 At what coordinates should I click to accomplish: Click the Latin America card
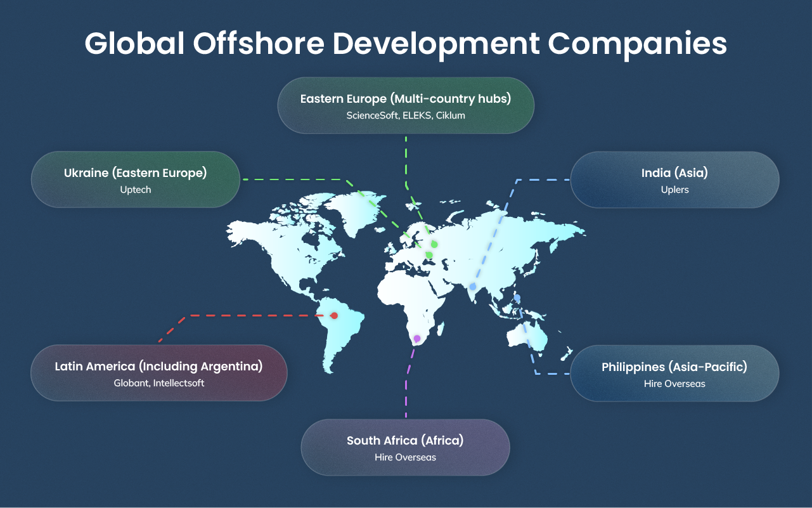point(158,374)
